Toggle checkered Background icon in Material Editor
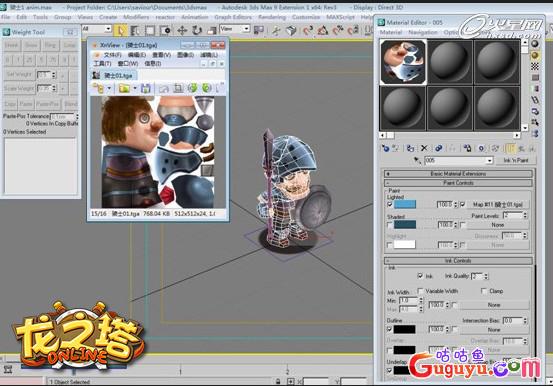The image size is (553, 386). (535, 66)
